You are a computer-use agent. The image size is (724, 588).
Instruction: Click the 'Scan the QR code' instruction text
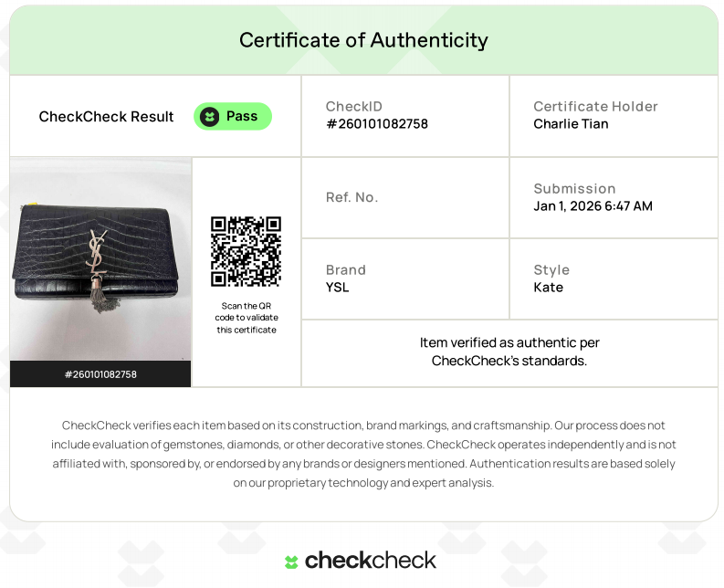click(x=246, y=318)
